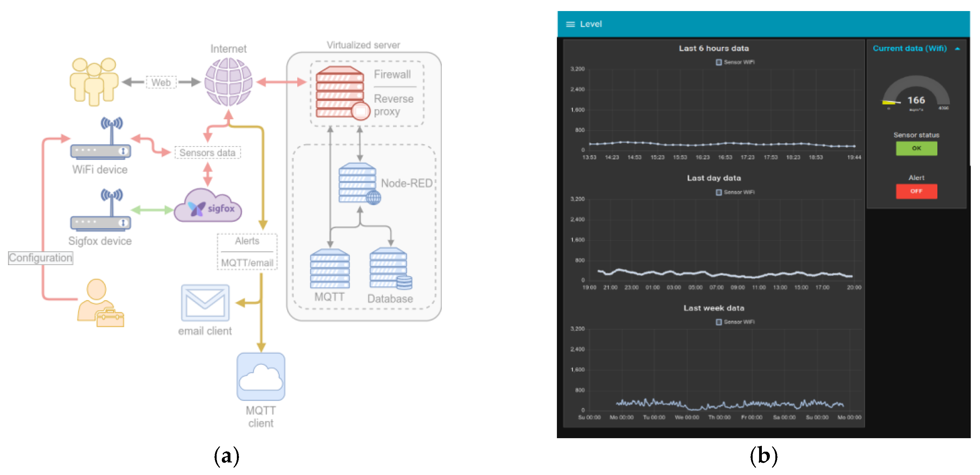Click the sigfox cloud icon
The height and width of the screenshot is (475, 980).
(208, 207)
